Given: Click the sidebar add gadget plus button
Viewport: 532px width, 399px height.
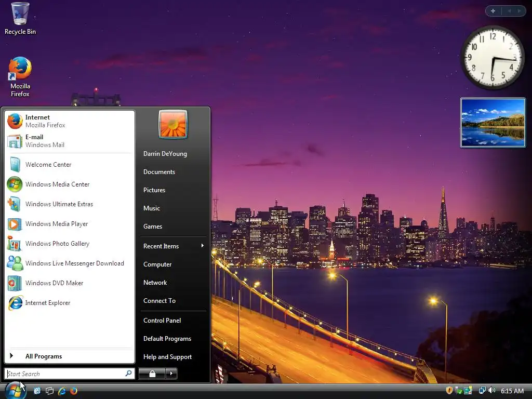Looking at the screenshot, I should click(x=493, y=11).
